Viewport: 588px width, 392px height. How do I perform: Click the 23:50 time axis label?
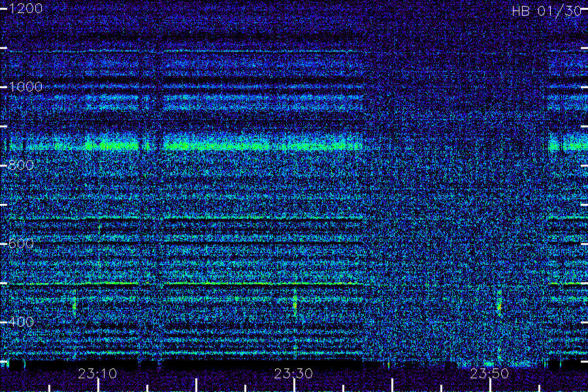(489, 374)
